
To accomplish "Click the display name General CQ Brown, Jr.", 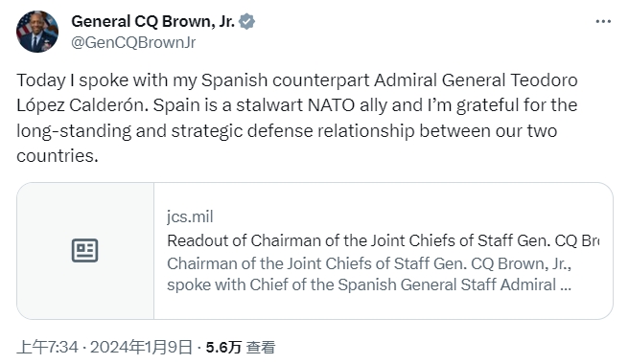I will click(152, 21).
